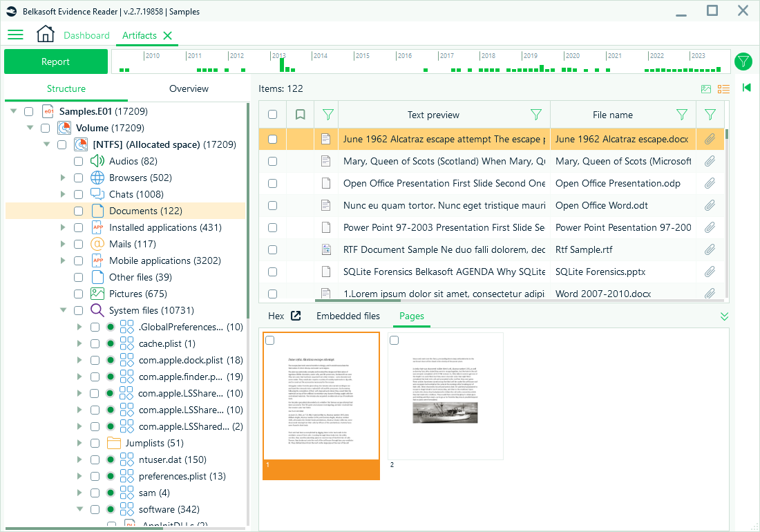Click the Pictures image icon
The height and width of the screenshot is (532, 760).
point(97,294)
